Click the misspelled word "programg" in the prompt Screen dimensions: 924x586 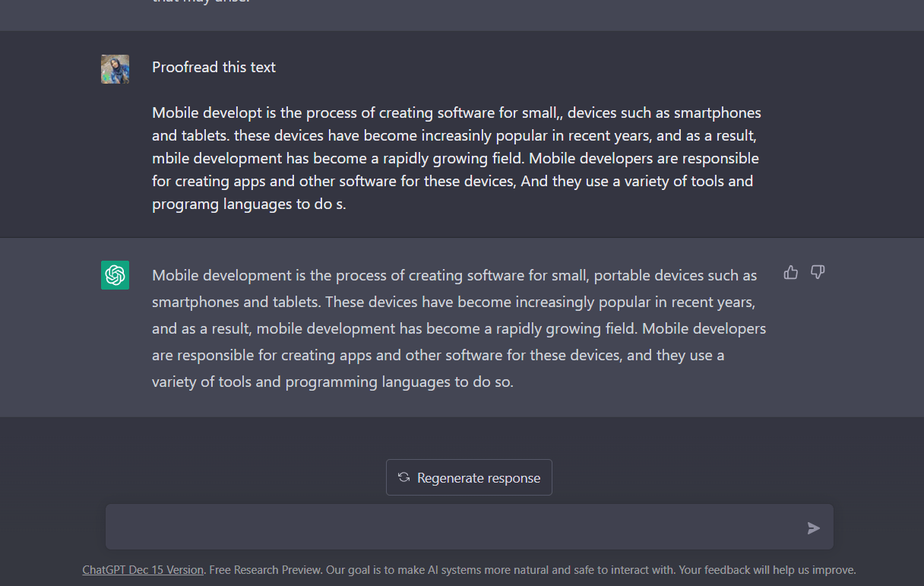tap(185, 204)
